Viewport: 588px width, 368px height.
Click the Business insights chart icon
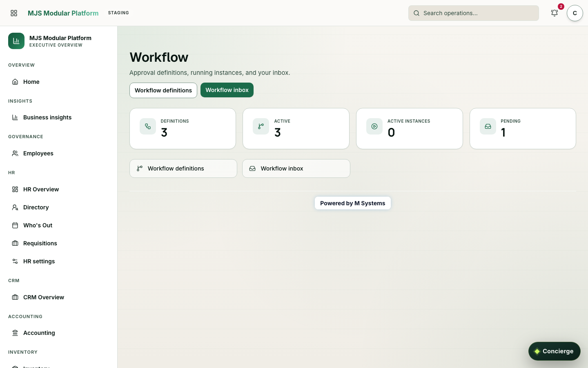coord(15,117)
